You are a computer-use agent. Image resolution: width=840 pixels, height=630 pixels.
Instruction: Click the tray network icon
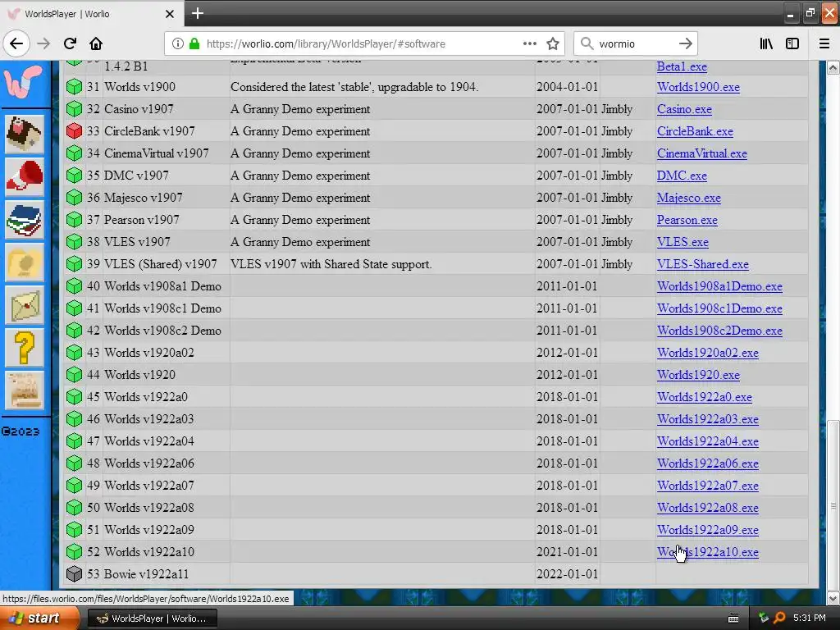(764, 619)
